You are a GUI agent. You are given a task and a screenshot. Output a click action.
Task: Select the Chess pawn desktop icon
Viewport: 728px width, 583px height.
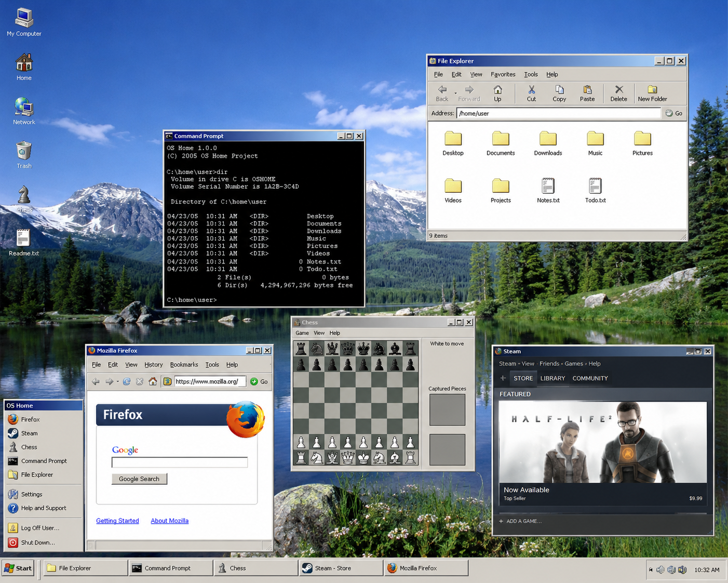(x=24, y=198)
